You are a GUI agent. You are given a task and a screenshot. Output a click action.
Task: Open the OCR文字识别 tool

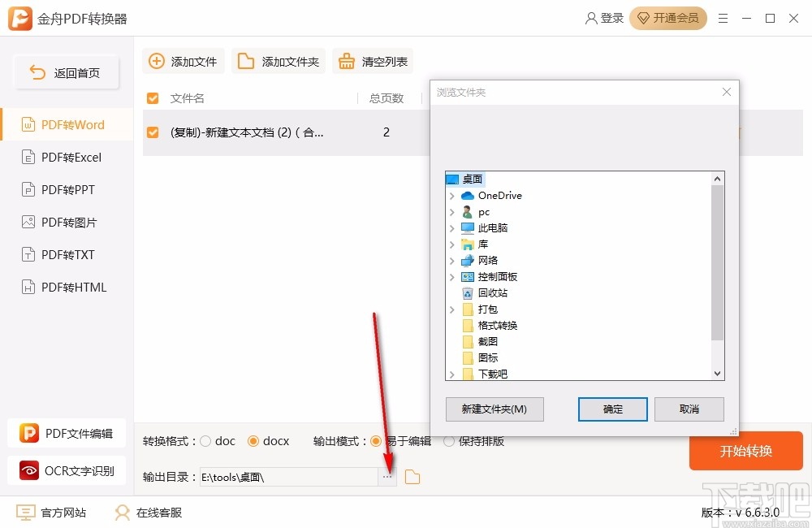click(67, 470)
